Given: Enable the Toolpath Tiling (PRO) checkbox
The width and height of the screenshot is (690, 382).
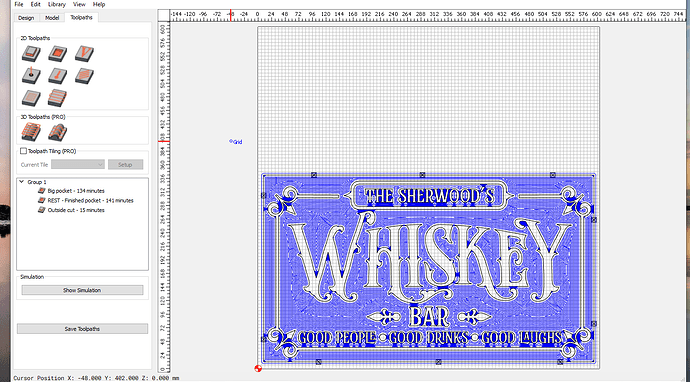Looking at the screenshot, I should point(23,151).
